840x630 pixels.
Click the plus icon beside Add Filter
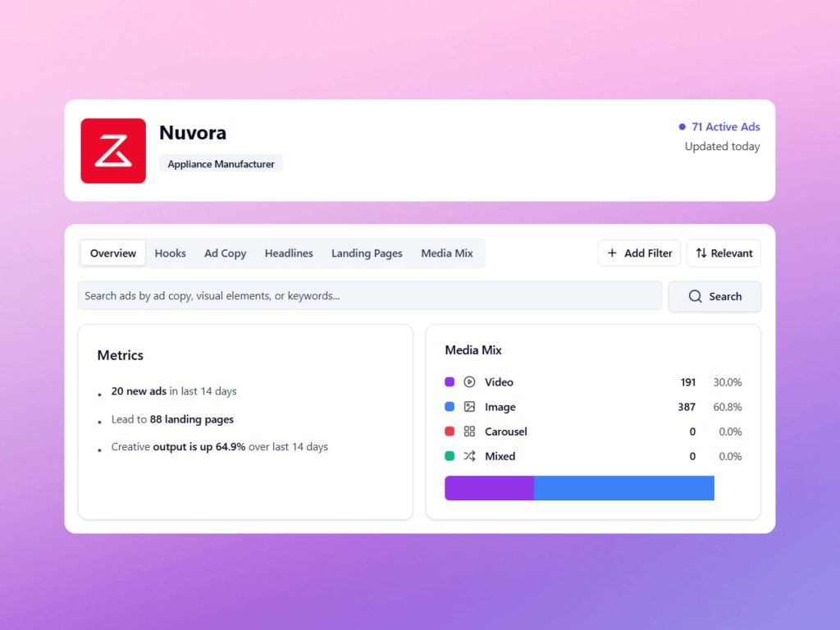(612, 253)
